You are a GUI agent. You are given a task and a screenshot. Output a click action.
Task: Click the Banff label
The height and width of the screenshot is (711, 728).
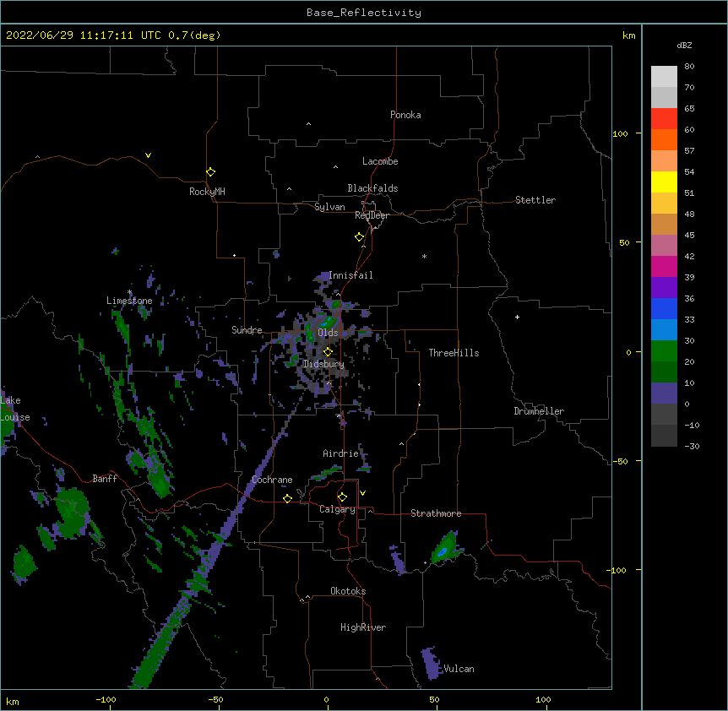[x=105, y=479]
